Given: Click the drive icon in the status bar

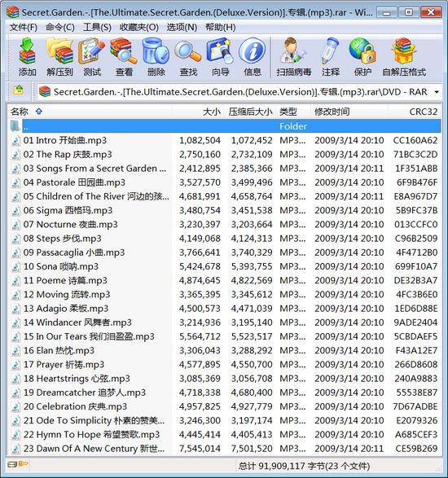Looking at the screenshot, I should point(12,465).
